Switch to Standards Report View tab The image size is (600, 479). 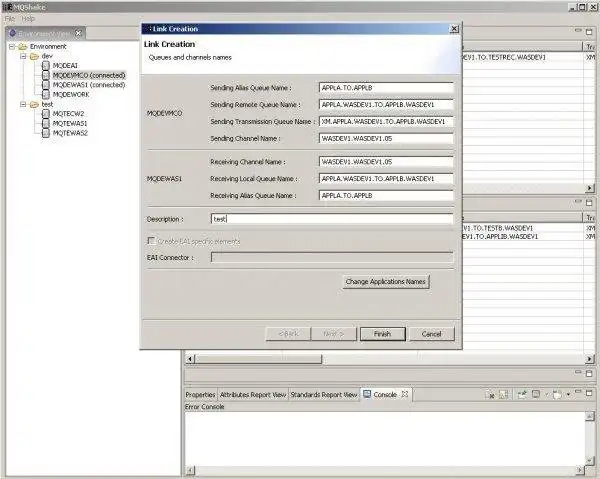(x=324, y=394)
